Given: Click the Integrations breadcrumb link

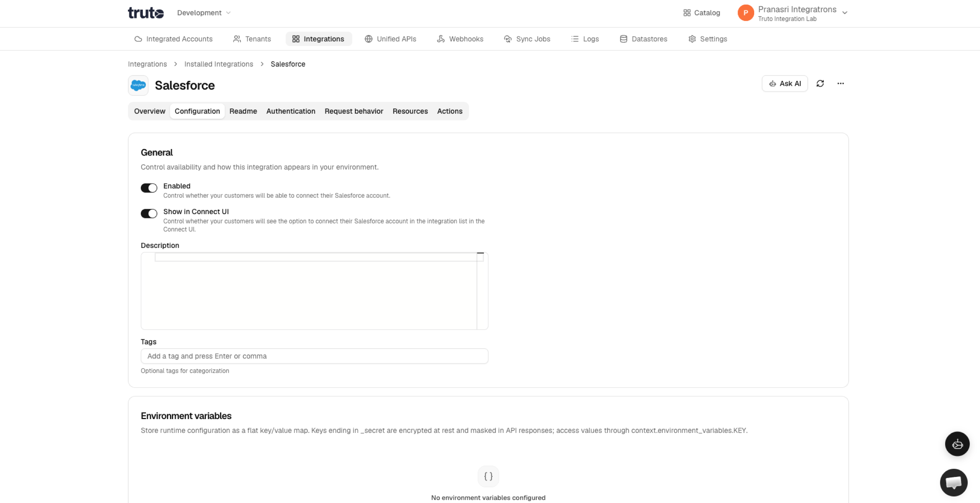Looking at the screenshot, I should [147, 64].
